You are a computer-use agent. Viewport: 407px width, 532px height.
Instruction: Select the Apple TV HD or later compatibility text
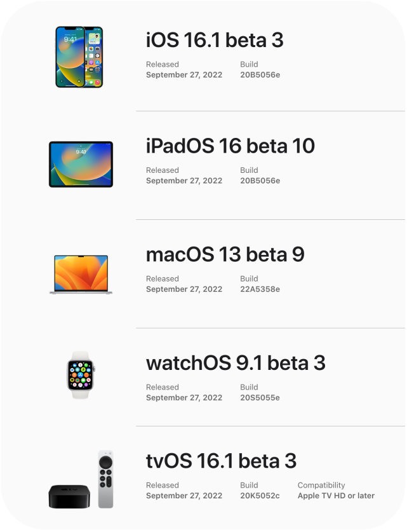click(337, 495)
